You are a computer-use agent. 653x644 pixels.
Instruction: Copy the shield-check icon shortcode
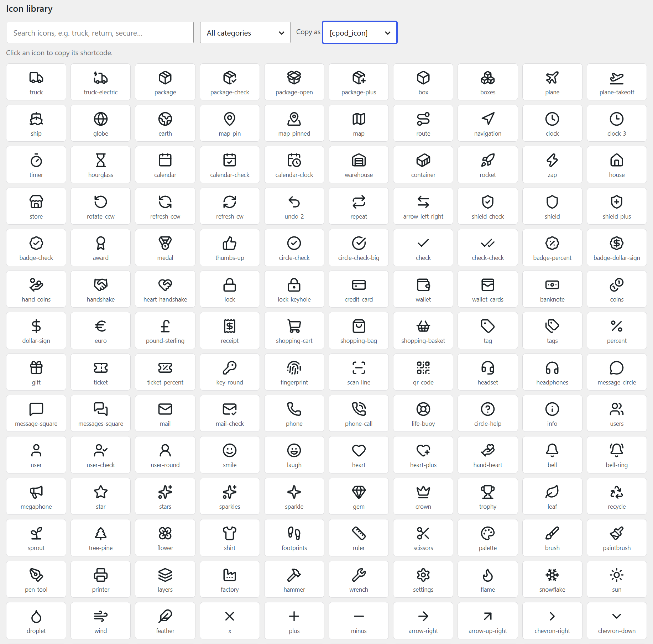tap(488, 206)
